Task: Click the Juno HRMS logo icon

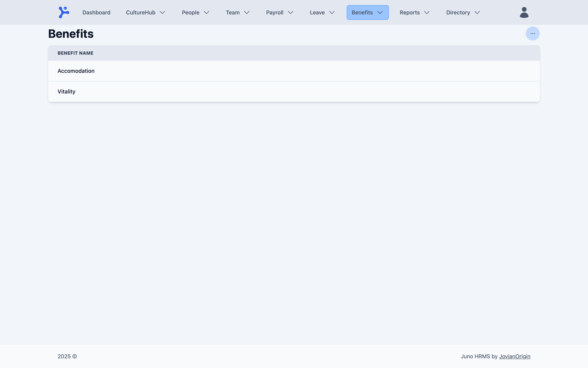Action: [64, 12]
